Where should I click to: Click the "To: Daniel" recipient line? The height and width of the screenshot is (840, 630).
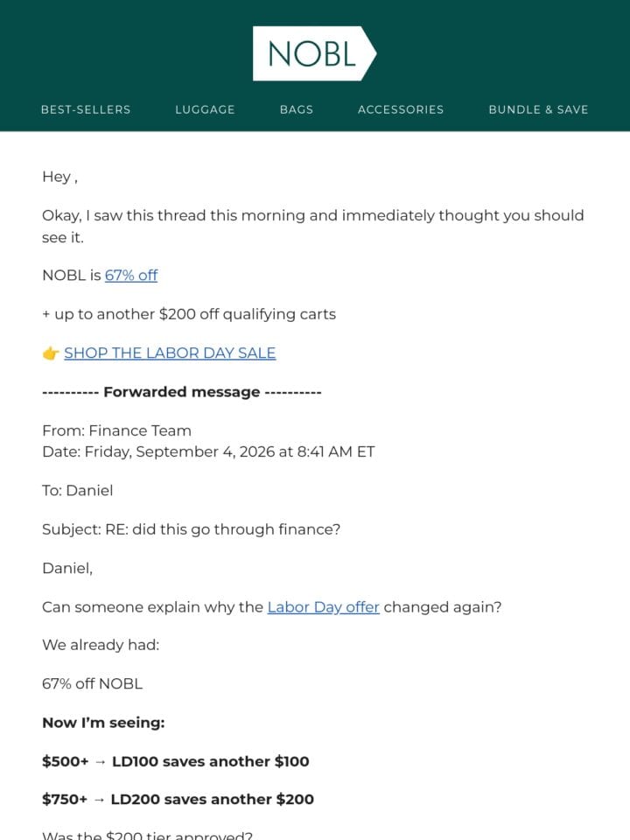[x=78, y=491]
